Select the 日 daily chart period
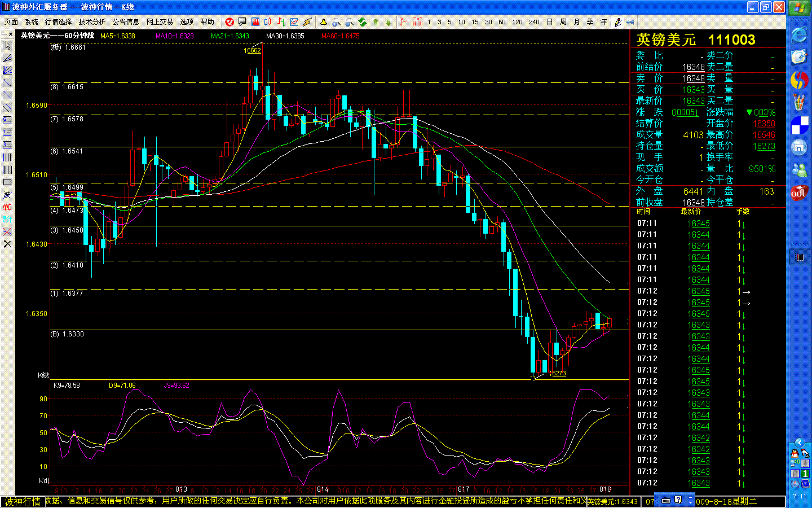This screenshot has height=508, width=812. tap(550, 22)
